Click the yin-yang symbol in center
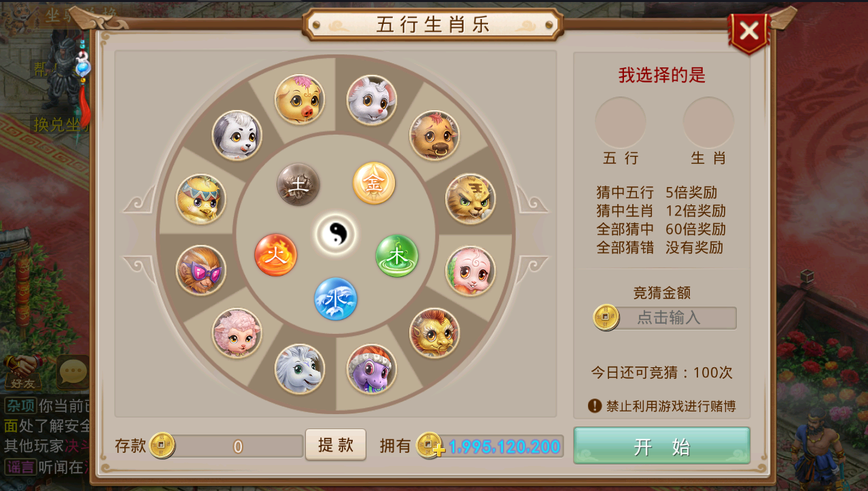This screenshot has width=868, height=491. tap(336, 235)
